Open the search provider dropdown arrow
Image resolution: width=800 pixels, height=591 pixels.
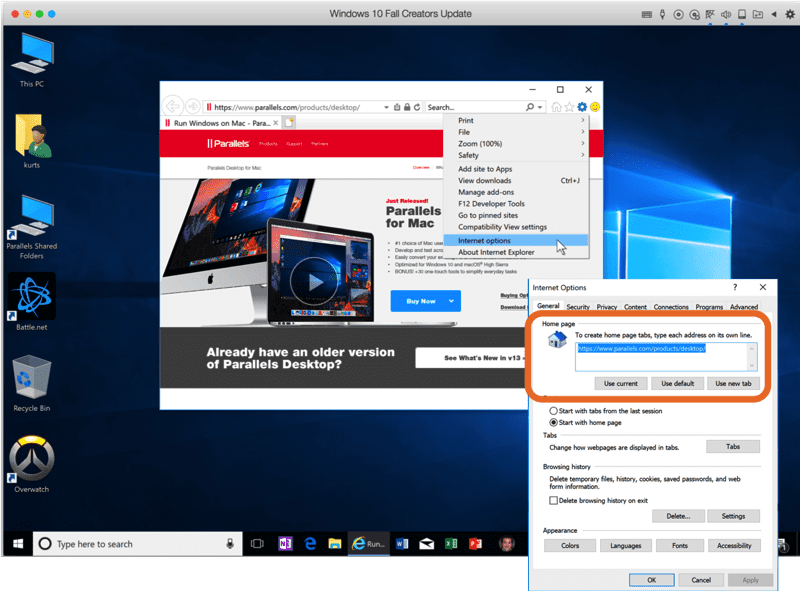click(x=540, y=107)
